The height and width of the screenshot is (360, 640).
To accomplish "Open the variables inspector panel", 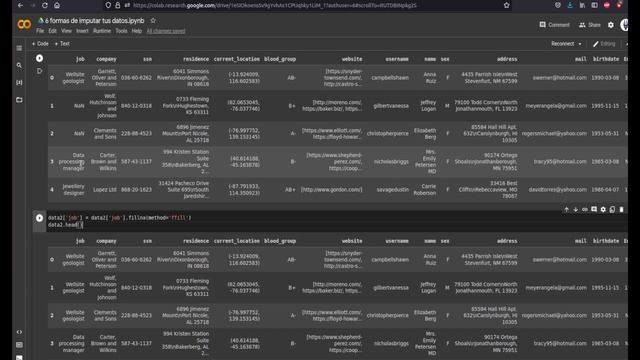I will click(x=19, y=82).
